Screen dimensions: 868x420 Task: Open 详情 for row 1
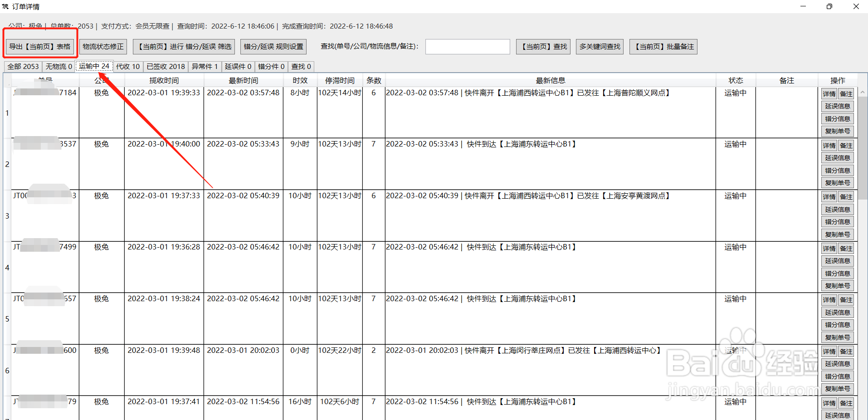829,94
